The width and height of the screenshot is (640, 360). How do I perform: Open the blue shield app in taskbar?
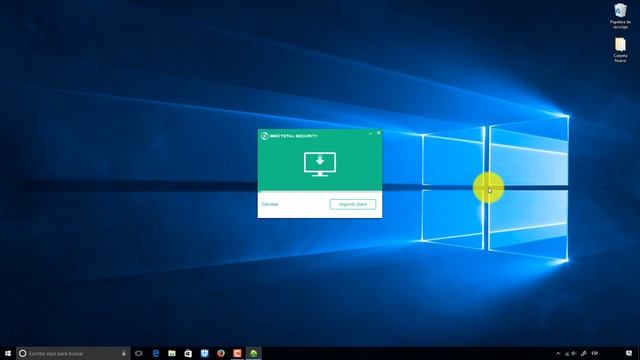tap(204, 353)
